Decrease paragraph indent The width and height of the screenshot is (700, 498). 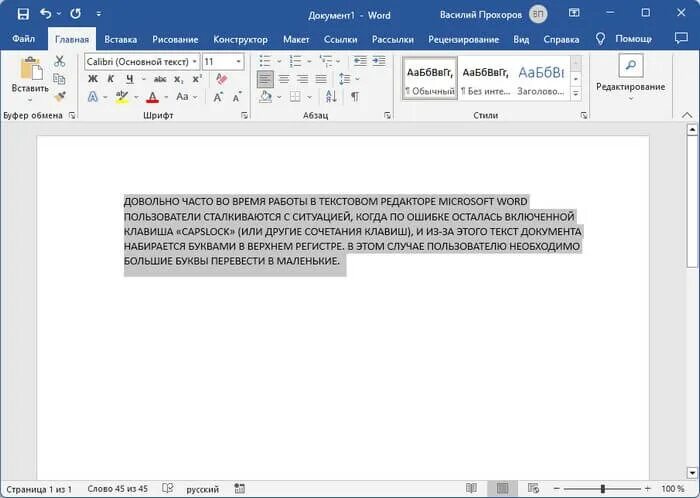coord(360,61)
